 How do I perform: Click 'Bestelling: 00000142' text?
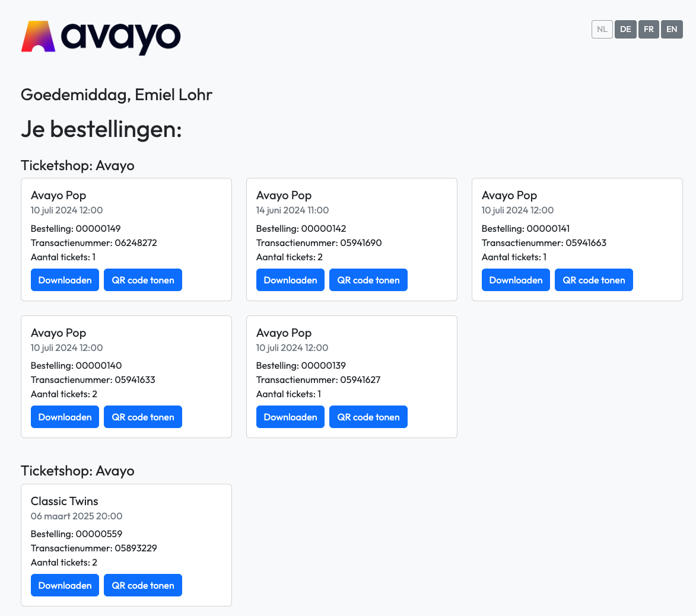pyautogui.click(x=301, y=228)
